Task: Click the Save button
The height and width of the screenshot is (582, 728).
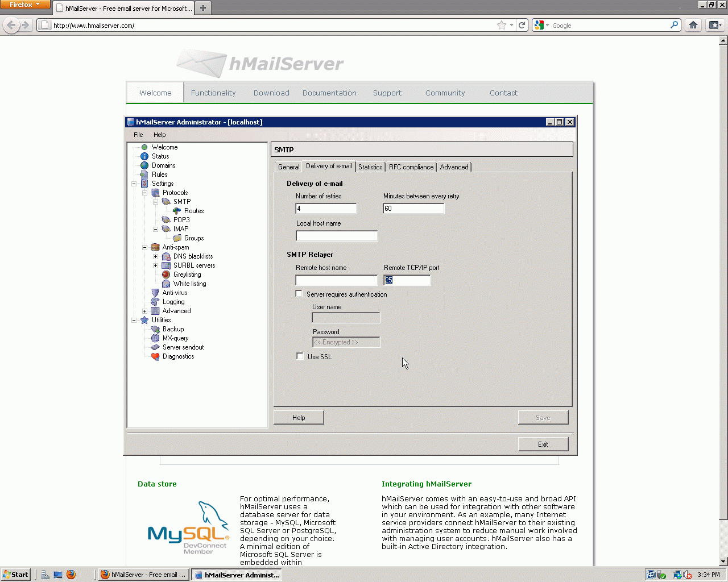Action: coord(543,418)
